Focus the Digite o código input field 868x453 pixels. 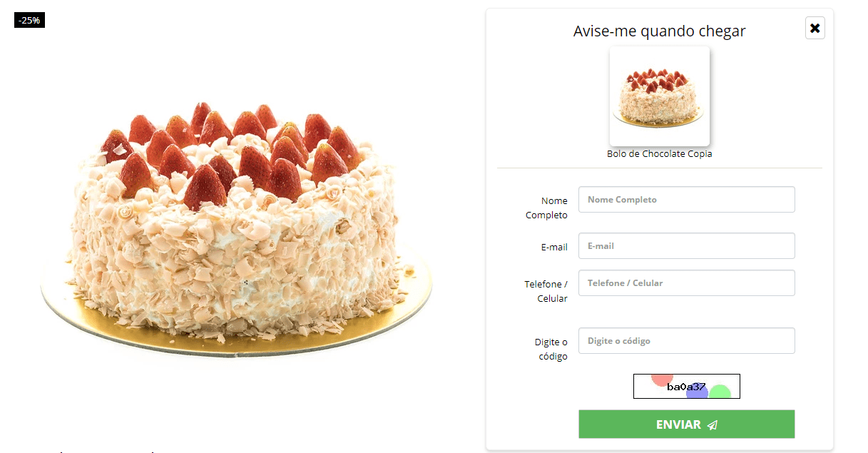point(686,341)
